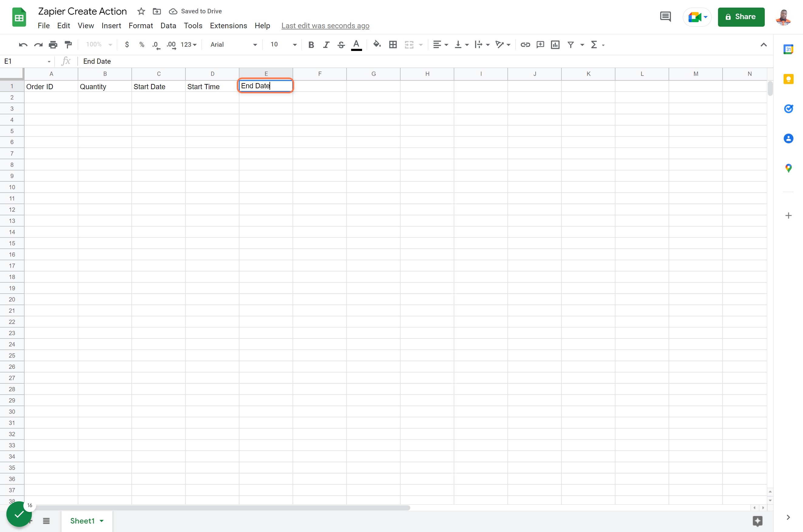Move document with folder icon
803x532 pixels.
(x=157, y=11)
